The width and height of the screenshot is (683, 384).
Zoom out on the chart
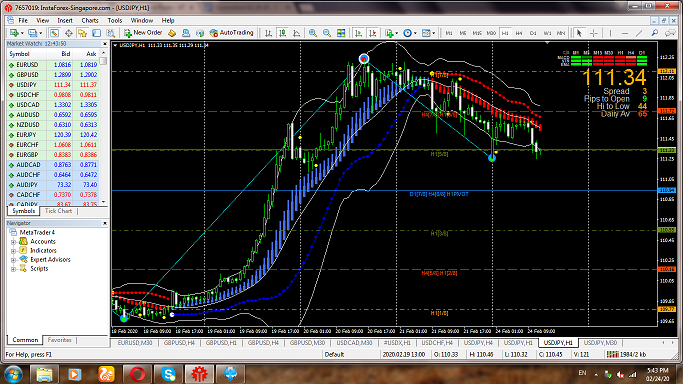[327, 33]
